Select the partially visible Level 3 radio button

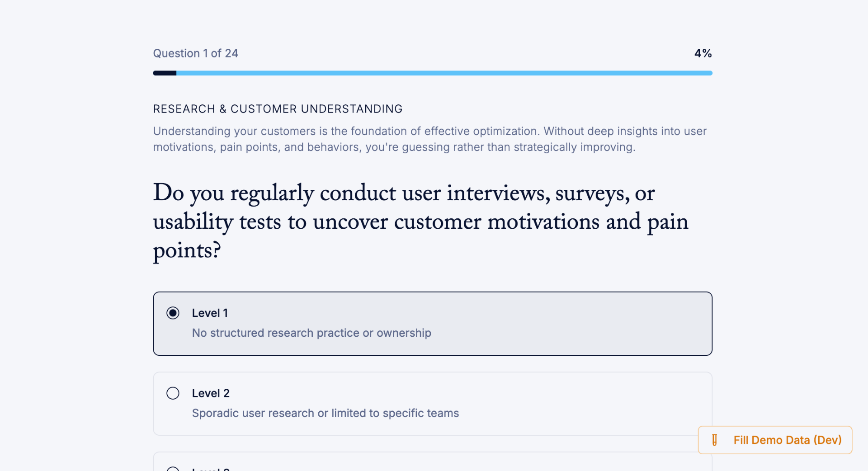click(x=173, y=469)
